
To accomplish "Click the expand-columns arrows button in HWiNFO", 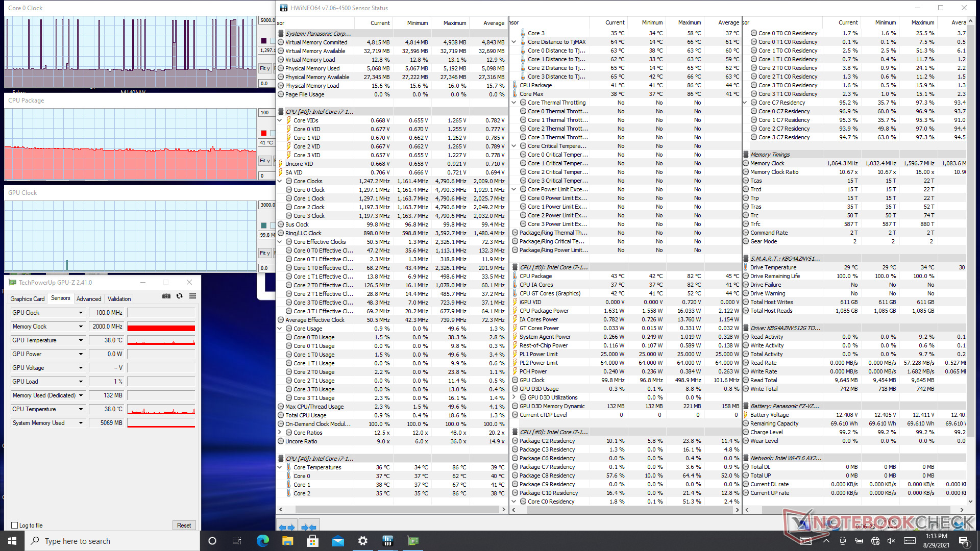I will [x=287, y=527].
